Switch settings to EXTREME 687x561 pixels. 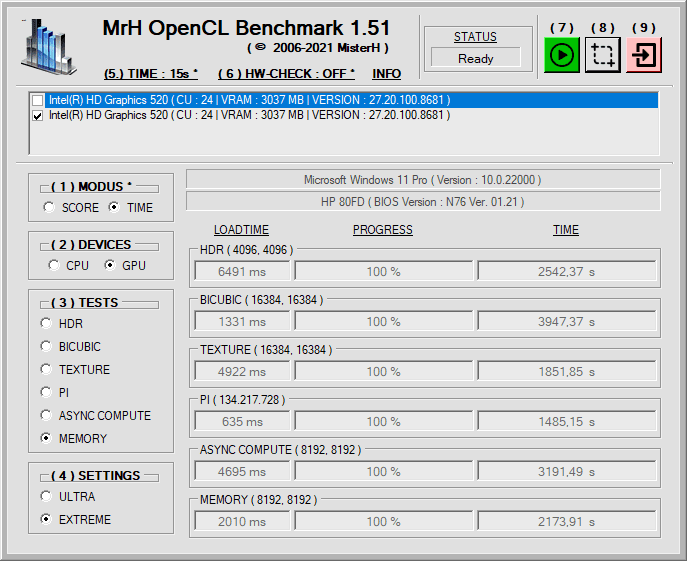(75, 519)
